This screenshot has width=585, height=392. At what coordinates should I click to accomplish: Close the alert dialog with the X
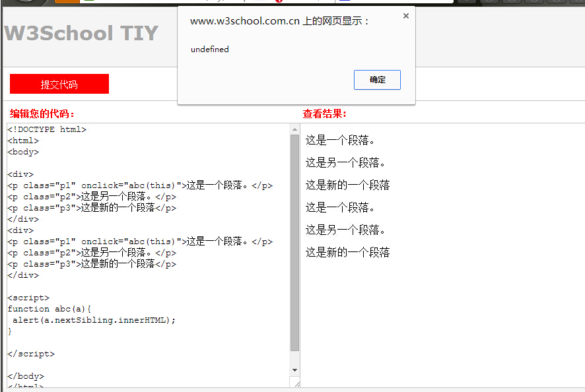tap(406, 16)
